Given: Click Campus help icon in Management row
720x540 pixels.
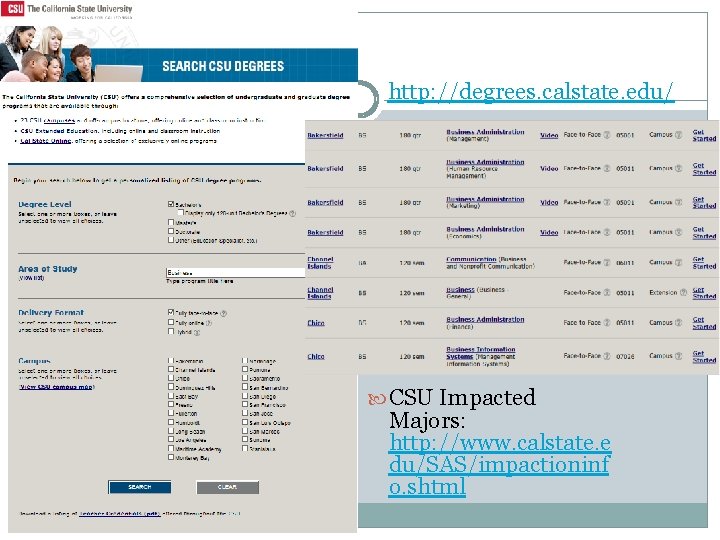Looking at the screenshot, I should point(678,135).
